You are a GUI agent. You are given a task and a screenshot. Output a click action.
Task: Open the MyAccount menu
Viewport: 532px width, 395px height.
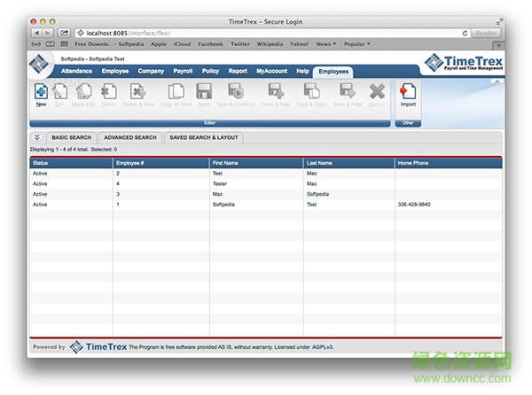[272, 71]
